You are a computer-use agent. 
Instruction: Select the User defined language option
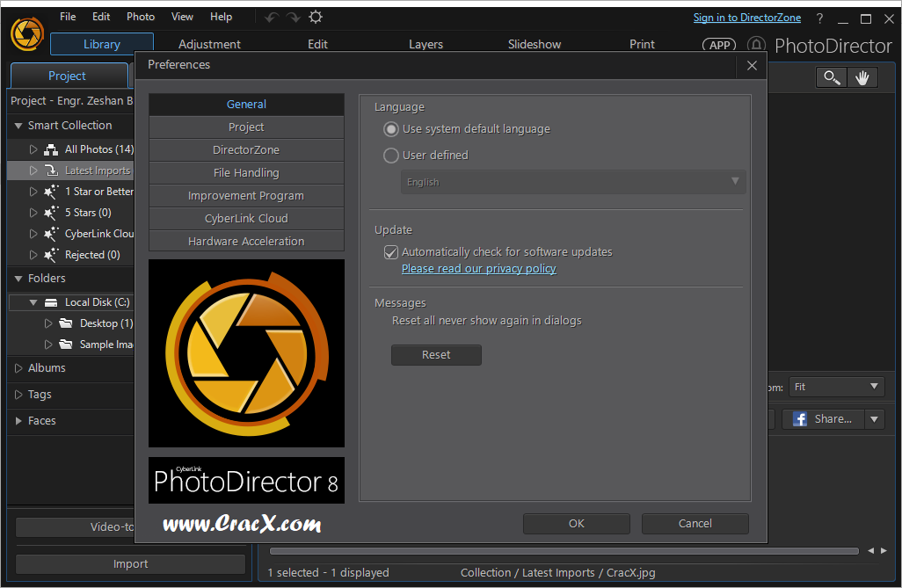click(x=391, y=156)
